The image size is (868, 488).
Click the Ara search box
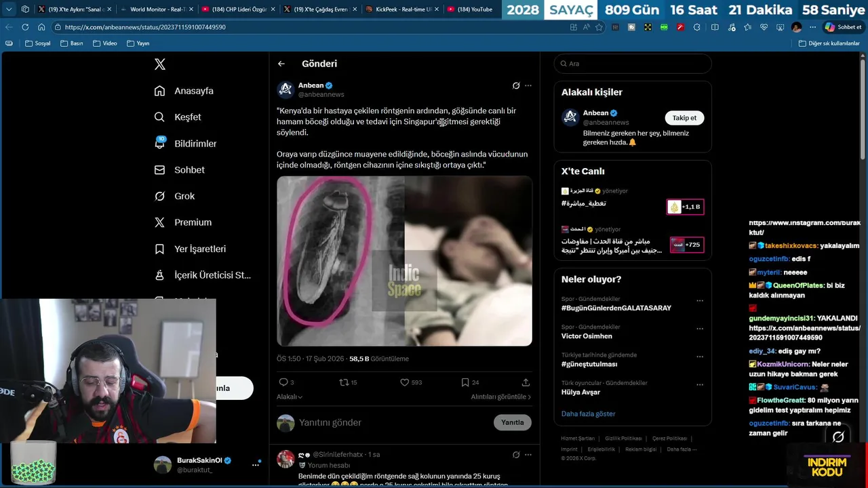[x=633, y=64]
